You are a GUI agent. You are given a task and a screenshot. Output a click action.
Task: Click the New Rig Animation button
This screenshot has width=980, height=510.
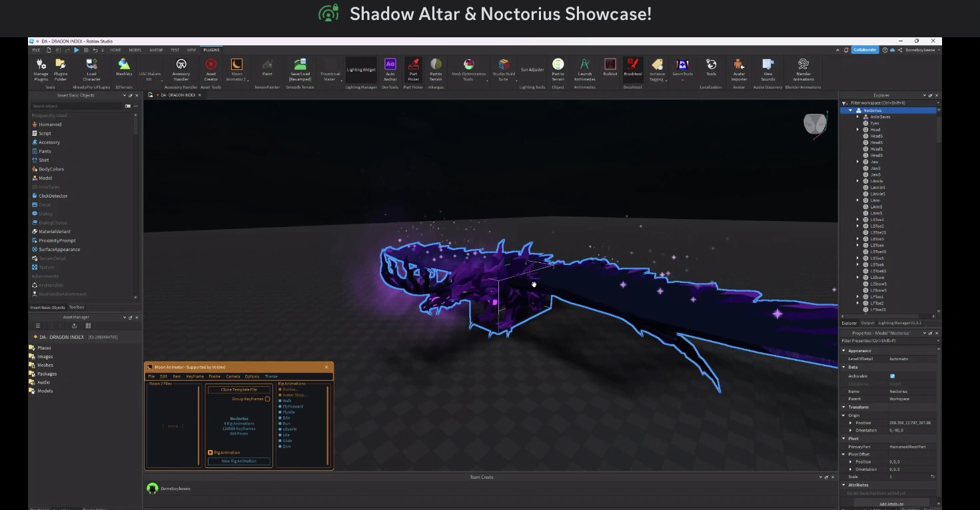[x=239, y=461]
